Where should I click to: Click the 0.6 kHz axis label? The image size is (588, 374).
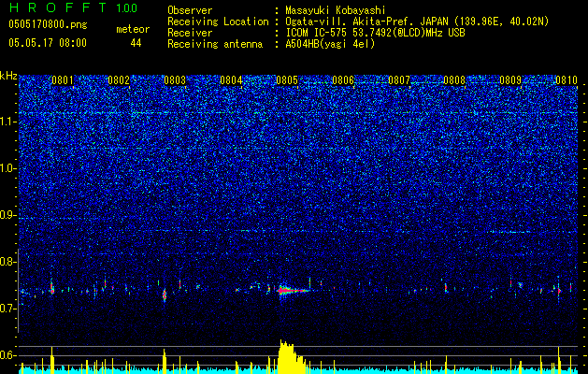[x=8, y=355]
